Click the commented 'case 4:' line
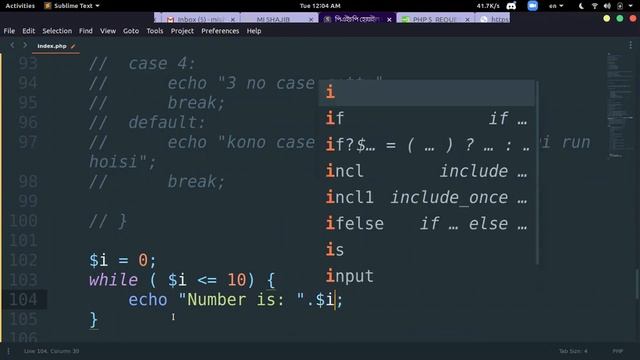The width and height of the screenshot is (640, 360). click(142, 63)
